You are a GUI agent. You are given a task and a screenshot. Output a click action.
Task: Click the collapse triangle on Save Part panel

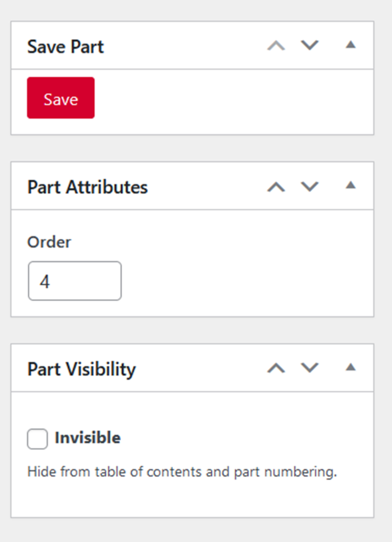click(x=350, y=46)
